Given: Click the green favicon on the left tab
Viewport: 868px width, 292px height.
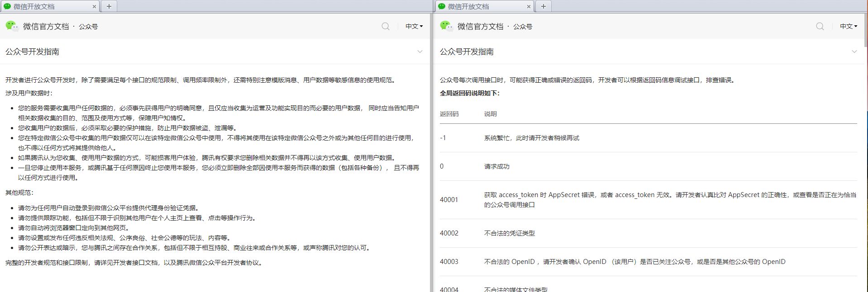Looking at the screenshot, I should [7, 6].
